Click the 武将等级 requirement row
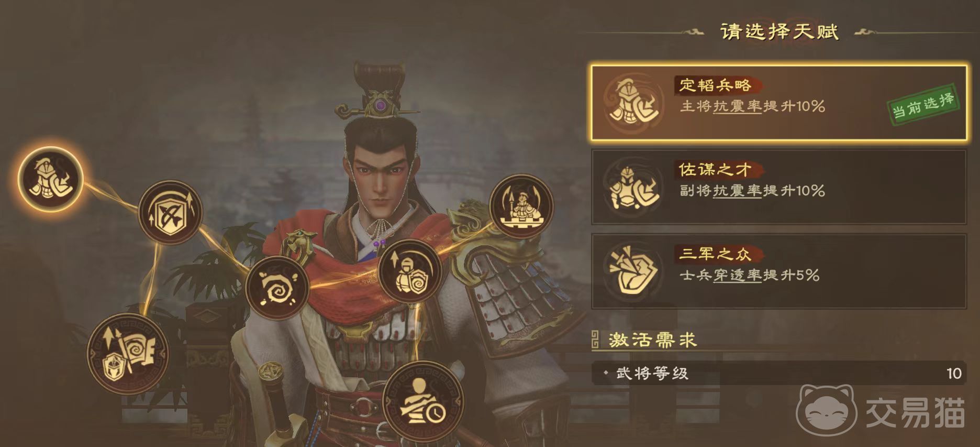 tap(779, 373)
